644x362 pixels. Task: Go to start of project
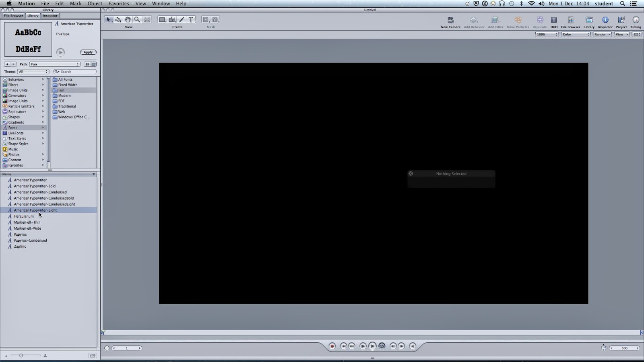(x=343, y=346)
